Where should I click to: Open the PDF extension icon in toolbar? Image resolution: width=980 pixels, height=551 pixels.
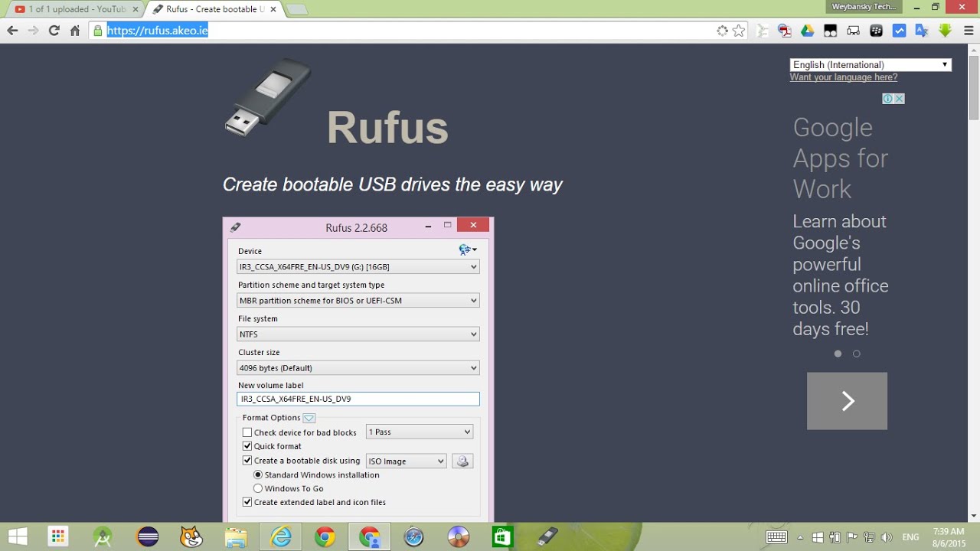click(x=785, y=31)
